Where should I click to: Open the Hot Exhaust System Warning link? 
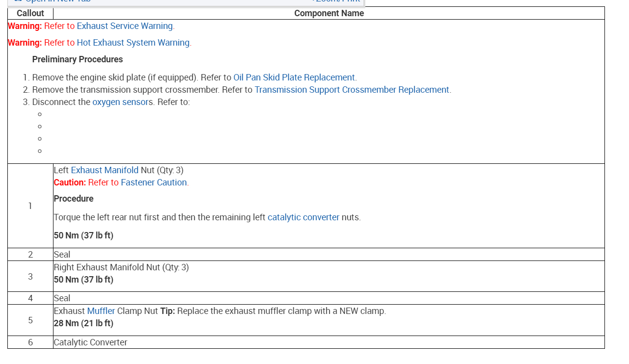click(x=133, y=43)
